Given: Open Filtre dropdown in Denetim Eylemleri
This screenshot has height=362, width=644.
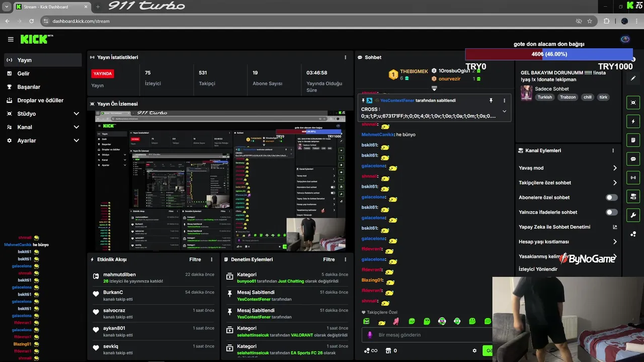Looking at the screenshot, I should click(x=329, y=259).
